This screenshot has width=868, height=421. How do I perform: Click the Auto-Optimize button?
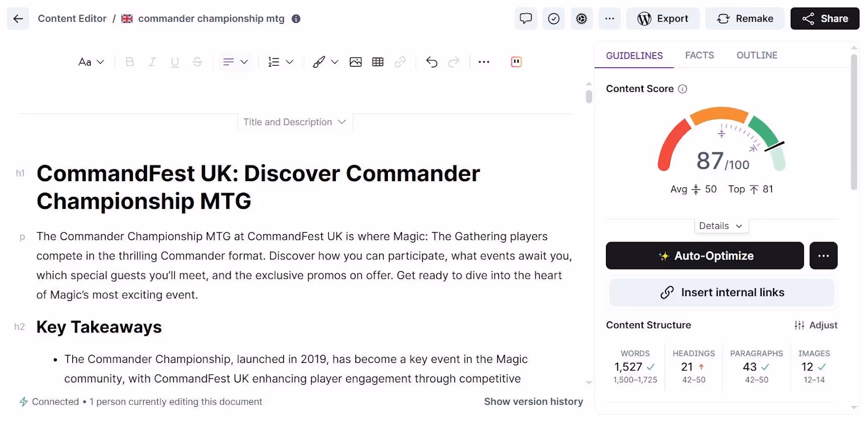click(x=704, y=256)
